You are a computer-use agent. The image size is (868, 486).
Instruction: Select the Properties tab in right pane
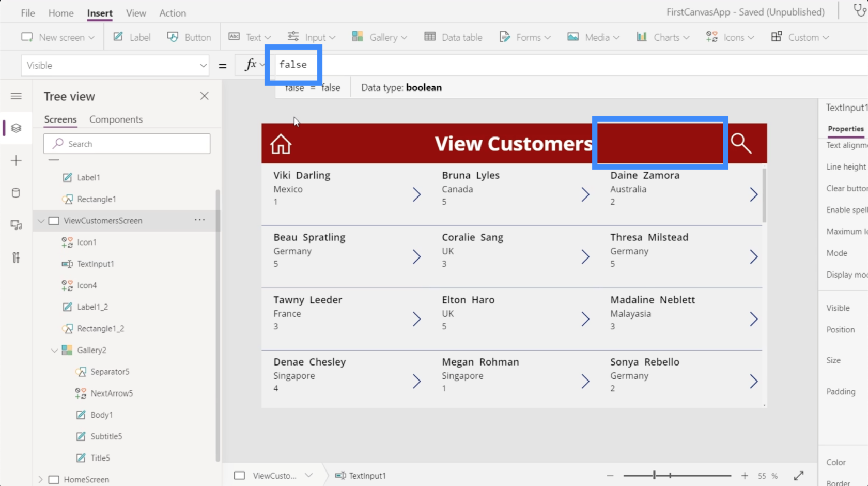point(845,129)
